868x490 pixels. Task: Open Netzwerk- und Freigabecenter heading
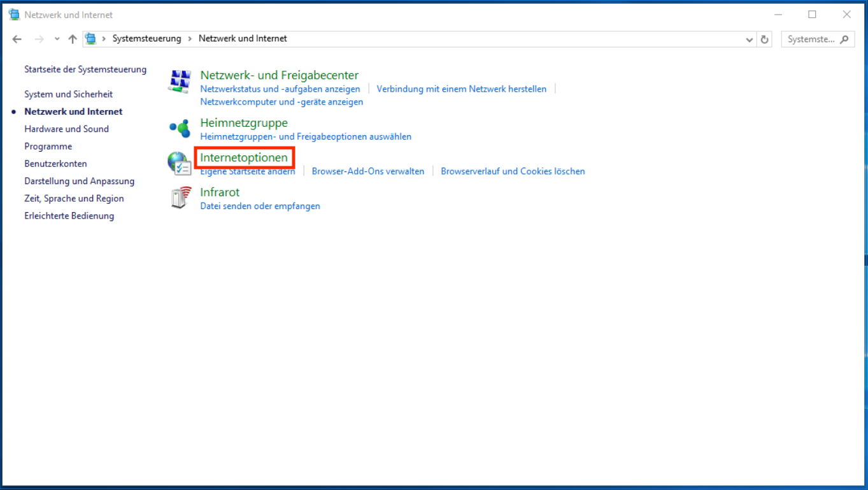[280, 75]
